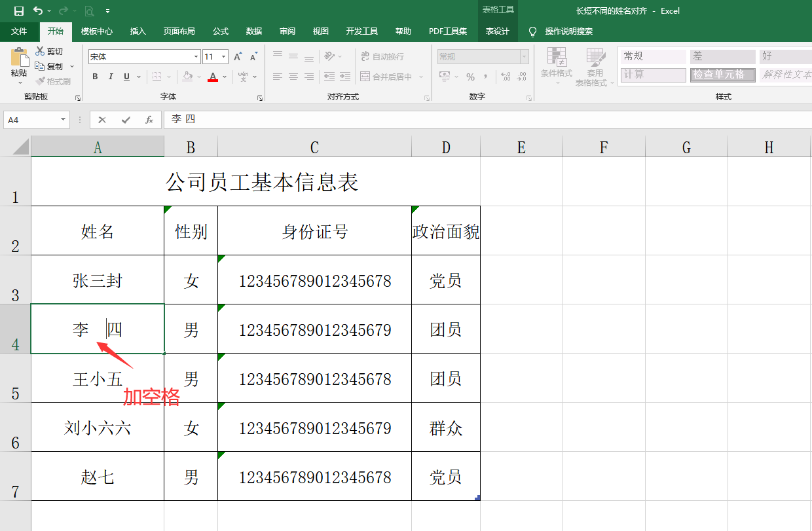
Task: Switch to the 插入 tab
Action: [138, 31]
